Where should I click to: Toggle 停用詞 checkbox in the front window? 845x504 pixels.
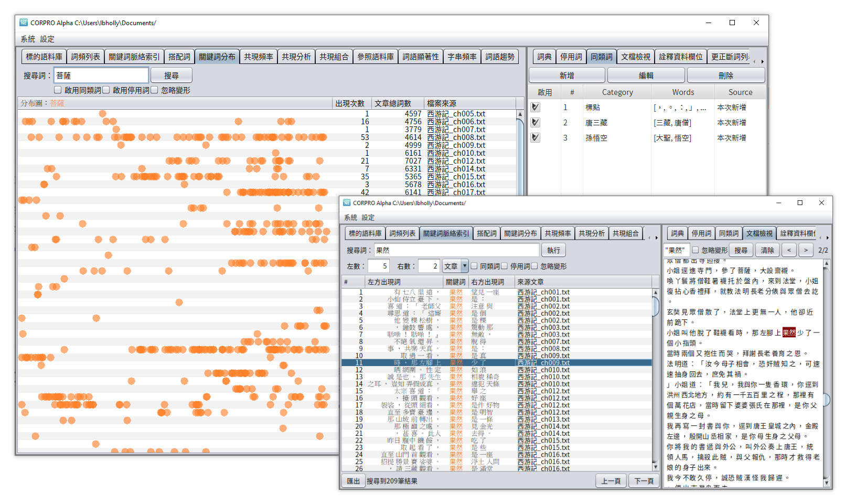(x=505, y=266)
